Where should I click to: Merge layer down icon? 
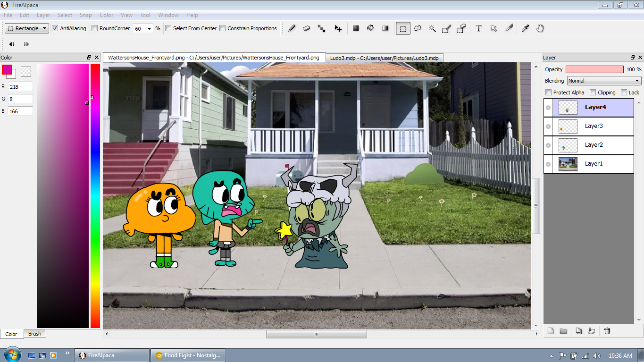click(x=592, y=331)
